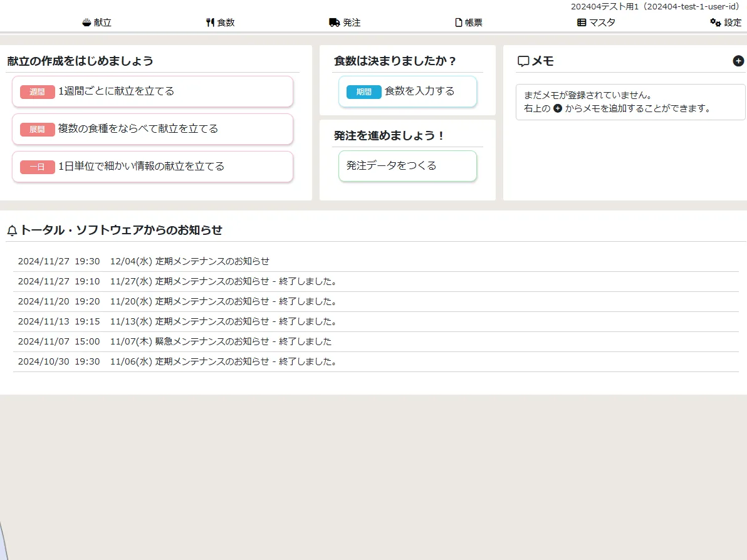Click the document icon beside 帳票
The height and width of the screenshot is (560, 747).
click(x=459, y=23)
